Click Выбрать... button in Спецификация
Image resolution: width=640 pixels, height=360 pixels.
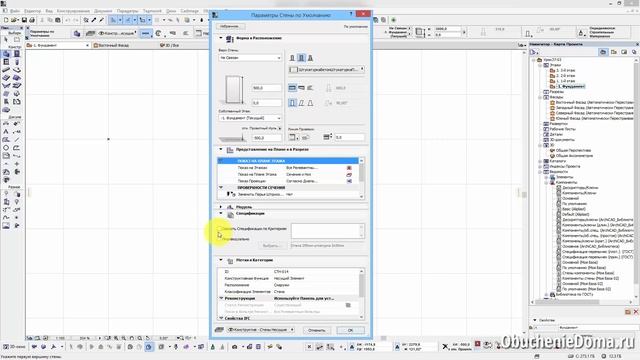point(271,246)
